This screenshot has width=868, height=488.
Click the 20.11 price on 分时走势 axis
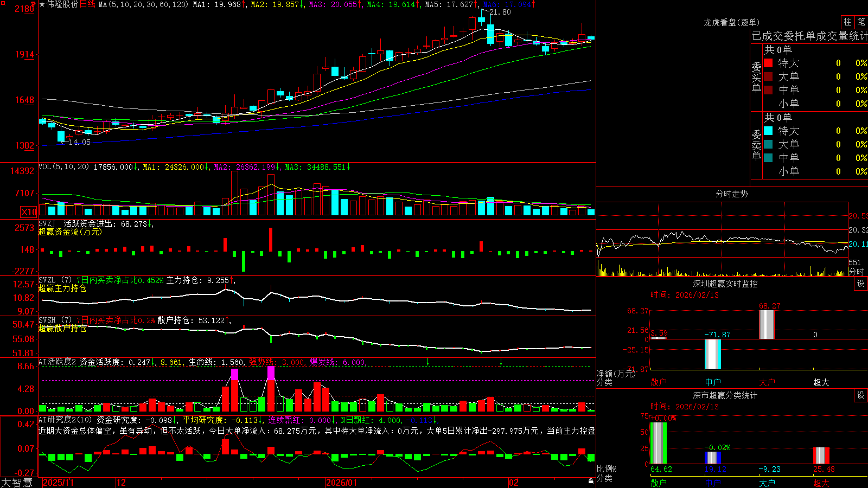point(857,245)
